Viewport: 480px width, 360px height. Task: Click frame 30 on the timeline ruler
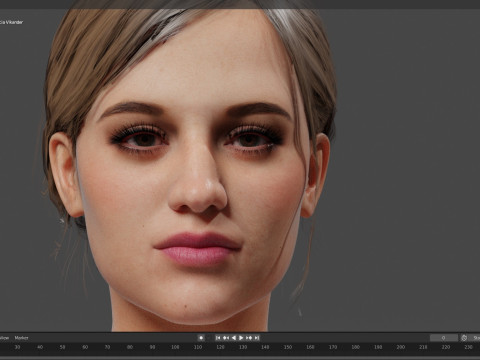click(x=17, y=347)
